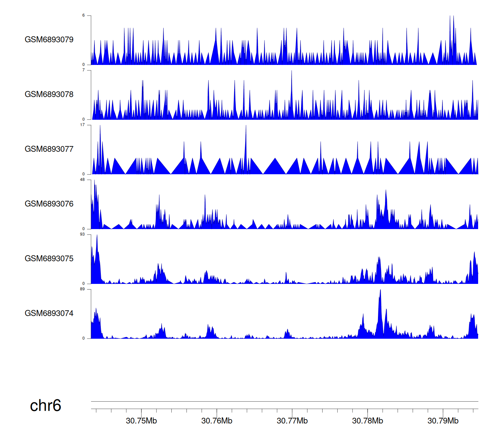Click the GSM6893079 track label
This screenshot has height=444, width=504.
click(x=49, y=40)
